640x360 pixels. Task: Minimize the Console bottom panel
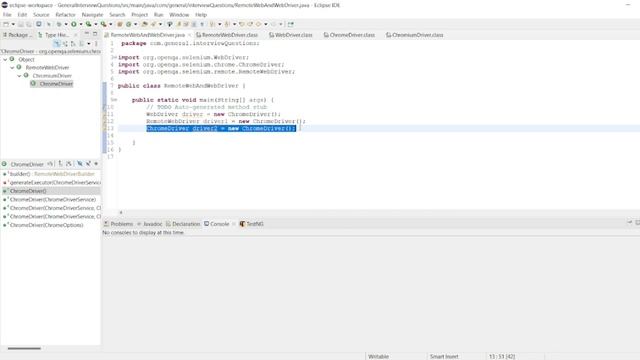click(x=629, y=222)
